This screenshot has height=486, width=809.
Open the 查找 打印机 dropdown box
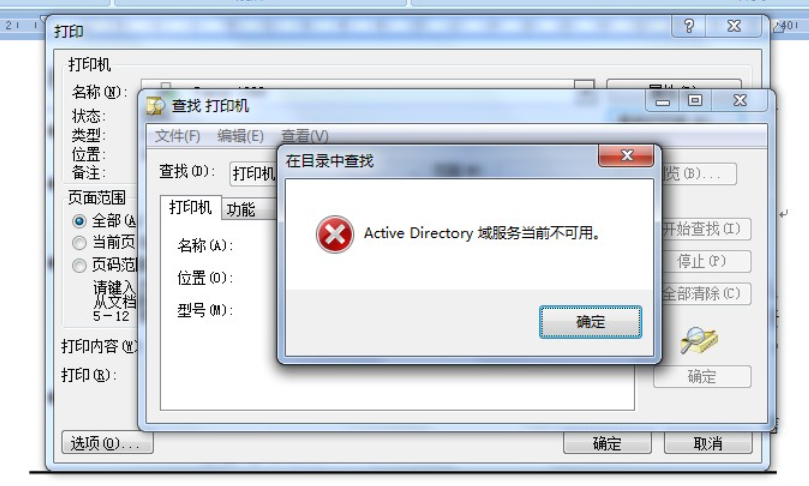253,174
